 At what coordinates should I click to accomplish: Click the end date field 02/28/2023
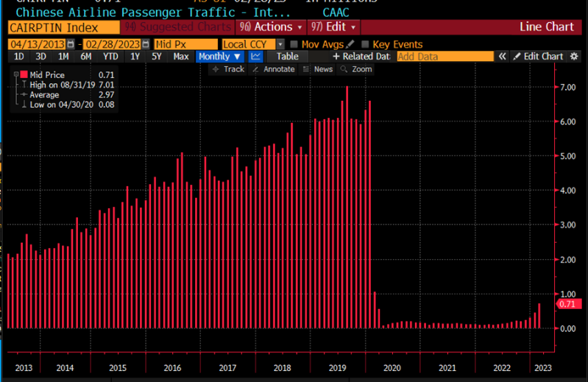(113, 44)
